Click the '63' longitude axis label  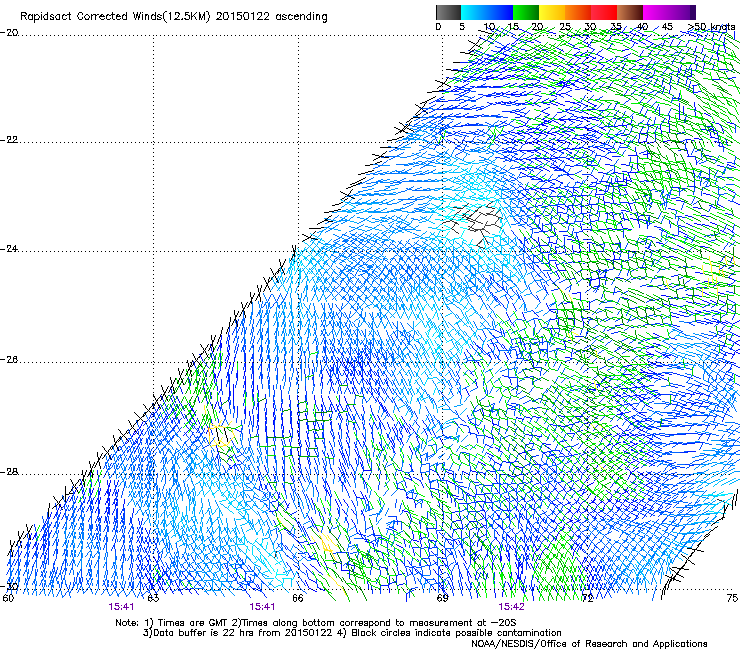pos(153,598)
